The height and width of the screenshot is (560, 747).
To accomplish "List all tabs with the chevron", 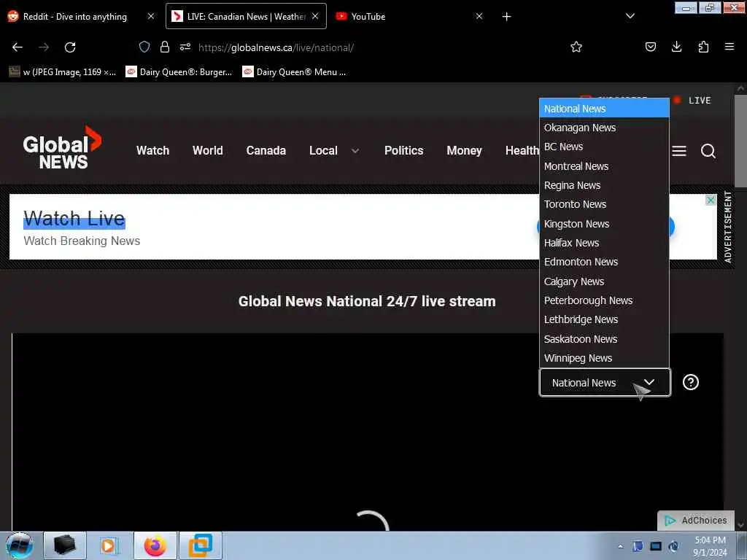I will tap(630, 16).
